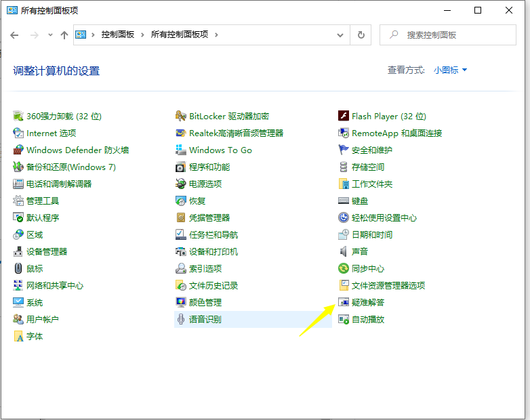Open the 用户帐户 link
This screenshot has width=530, height=420.
tap(43, 320)
